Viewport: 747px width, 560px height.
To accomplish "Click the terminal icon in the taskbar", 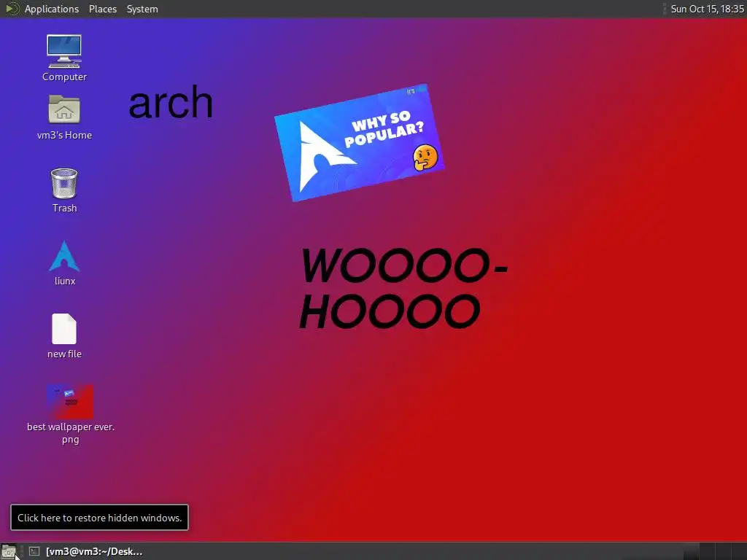I will coord(34,551).
